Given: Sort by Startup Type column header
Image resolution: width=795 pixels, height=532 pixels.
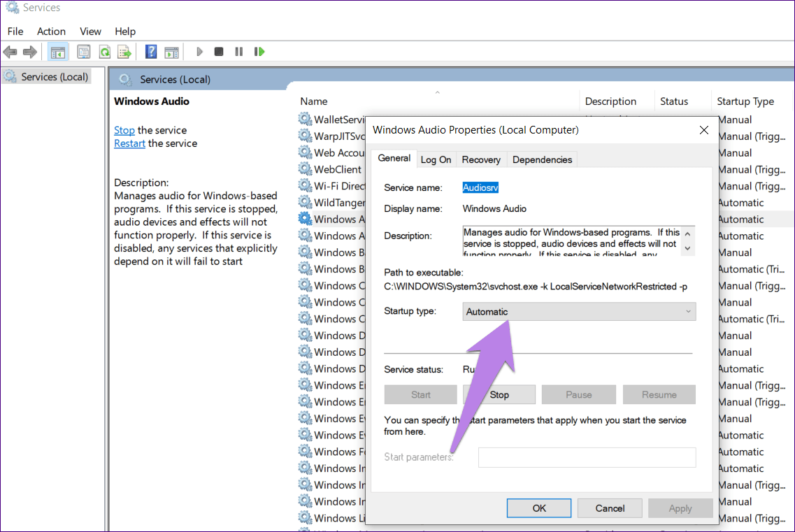Looking at the screenshot, I should (x=745, y=101).
